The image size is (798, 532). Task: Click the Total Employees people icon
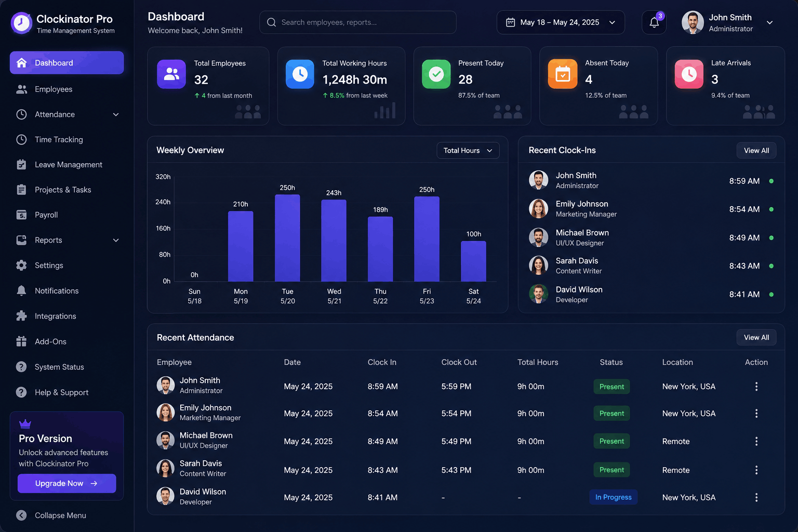click(171, 74)
